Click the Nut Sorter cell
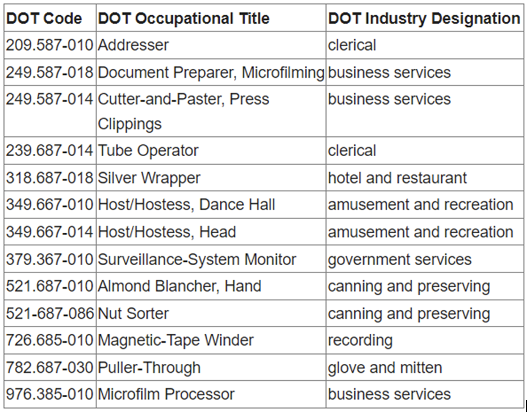Image resolution: width=527 pixels, height=413 pixels. (211, 313)
